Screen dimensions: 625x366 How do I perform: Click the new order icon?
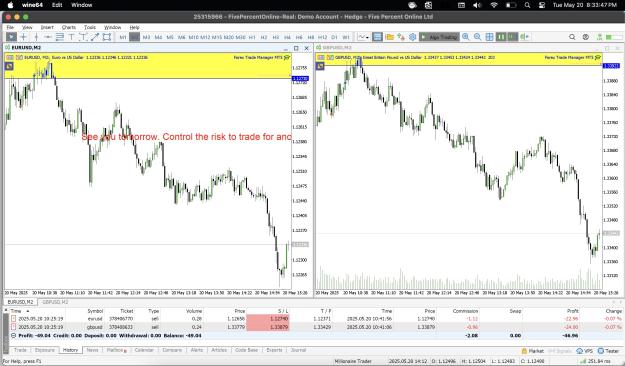click(401, 37)
